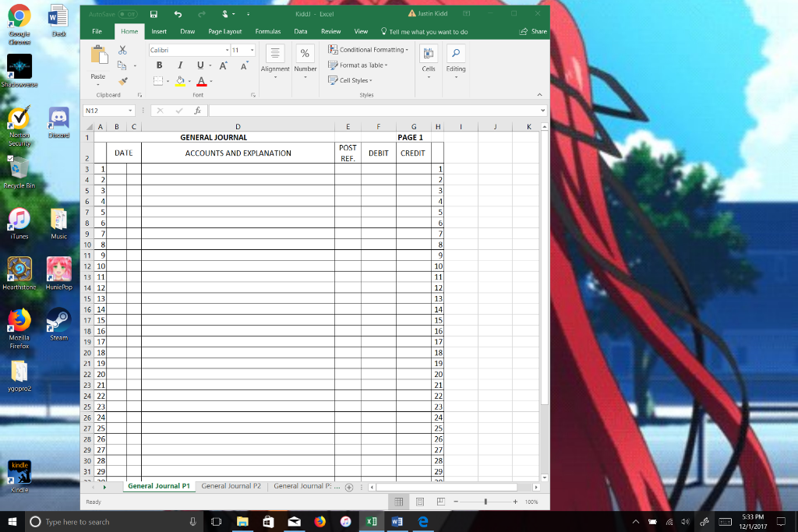Apply bold formatting from the ribbon
Viewport: 798px width, 532px height.
click(x=159, y=65)
